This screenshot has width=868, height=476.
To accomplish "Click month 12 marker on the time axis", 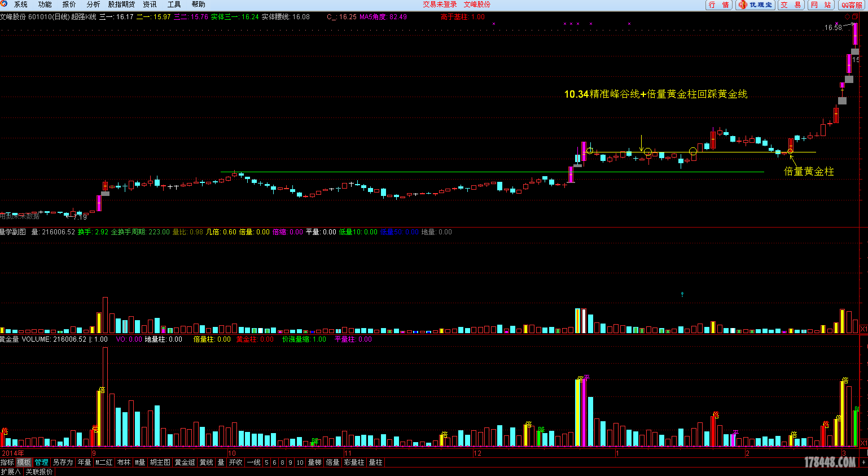I will (x=477, y=453).
